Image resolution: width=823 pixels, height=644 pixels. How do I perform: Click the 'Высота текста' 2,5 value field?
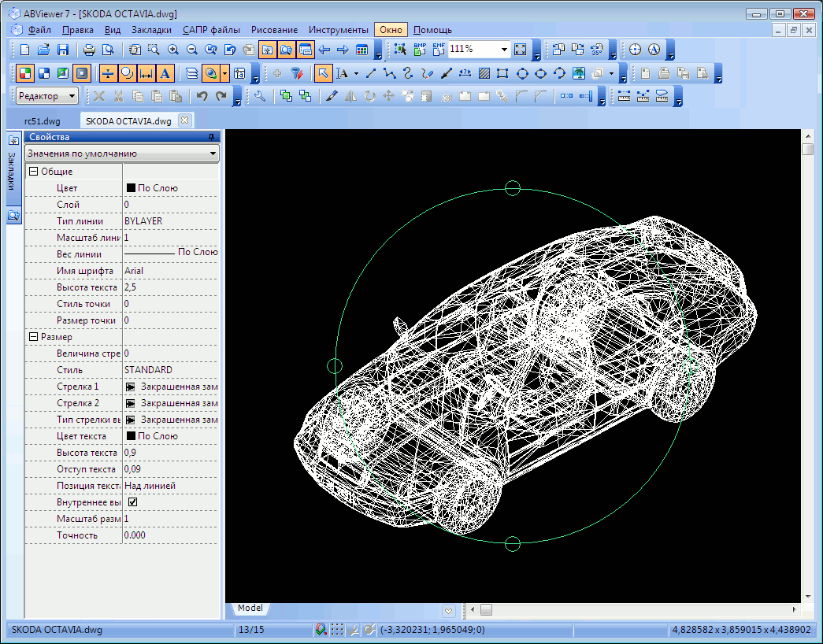coord(171,287)
